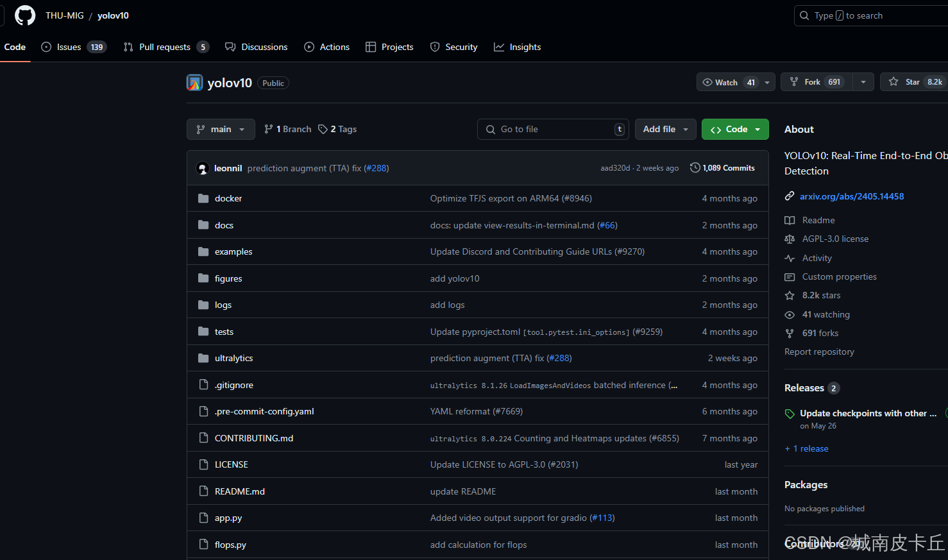Click the tests folder icon
Screen dimensions: 948x560
(203, 332)
